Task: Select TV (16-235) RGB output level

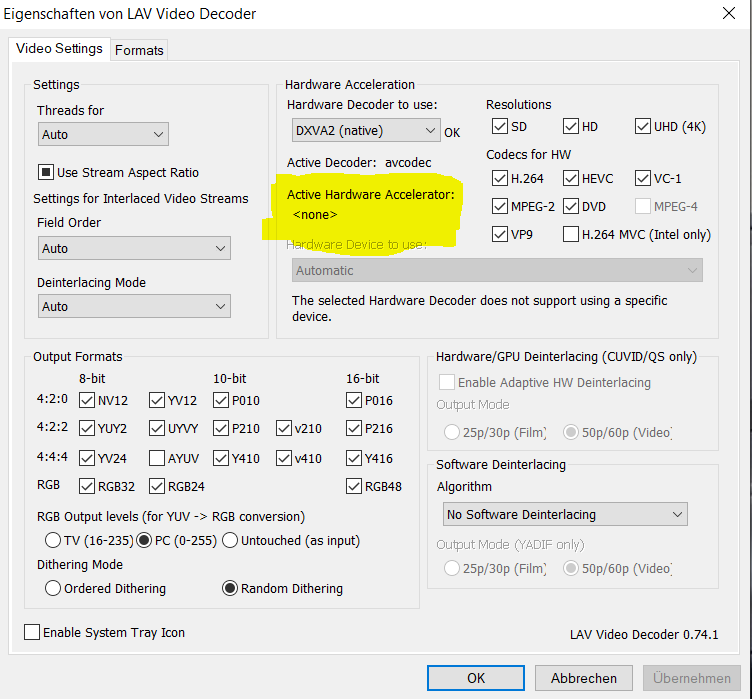Action: pos(53,540)
